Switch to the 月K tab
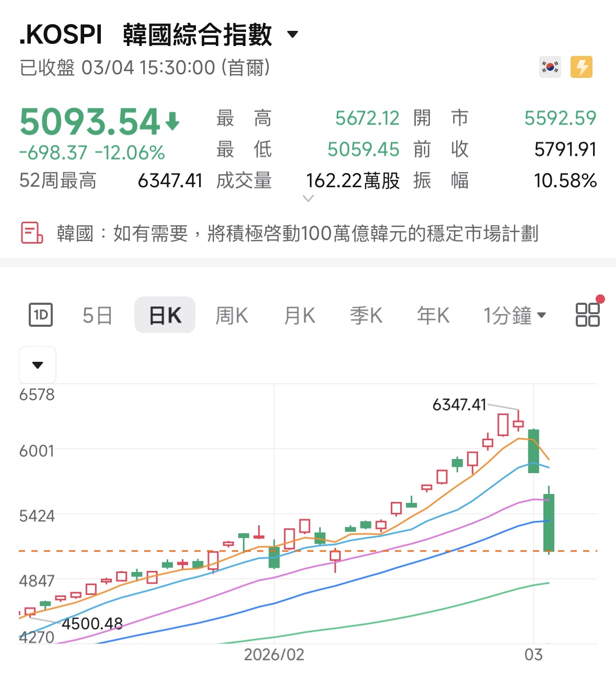This screenshot has width=616, height=676. tap(299, 314)
